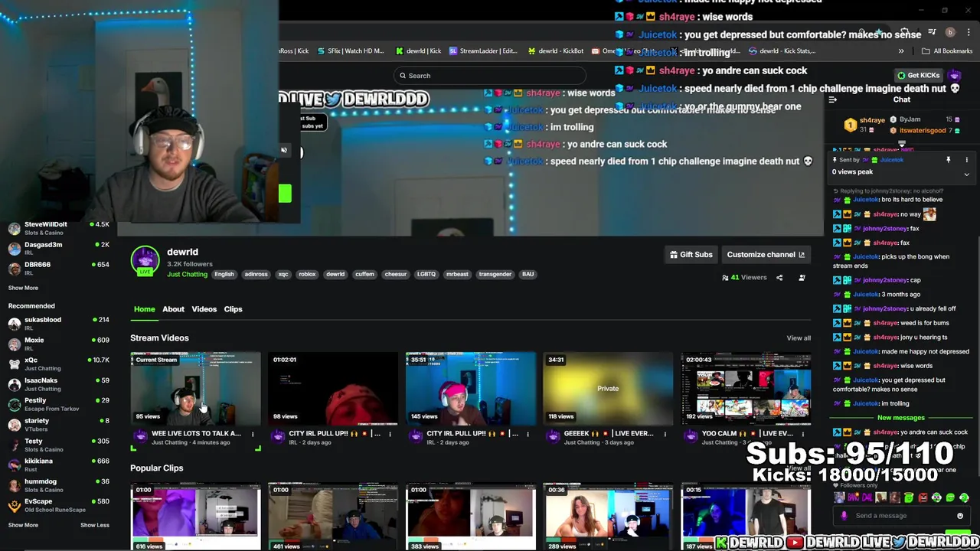Screen dimensions: 980x551
Task: Open the IsaacNaks recommended channel
Action: point(57,384)
